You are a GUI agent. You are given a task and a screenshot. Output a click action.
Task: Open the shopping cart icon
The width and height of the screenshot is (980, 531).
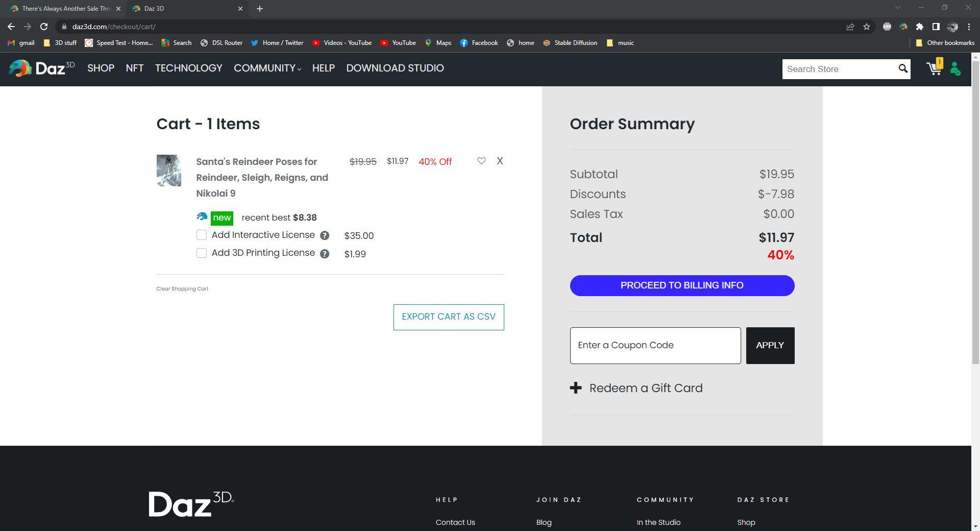pos(935,68)
